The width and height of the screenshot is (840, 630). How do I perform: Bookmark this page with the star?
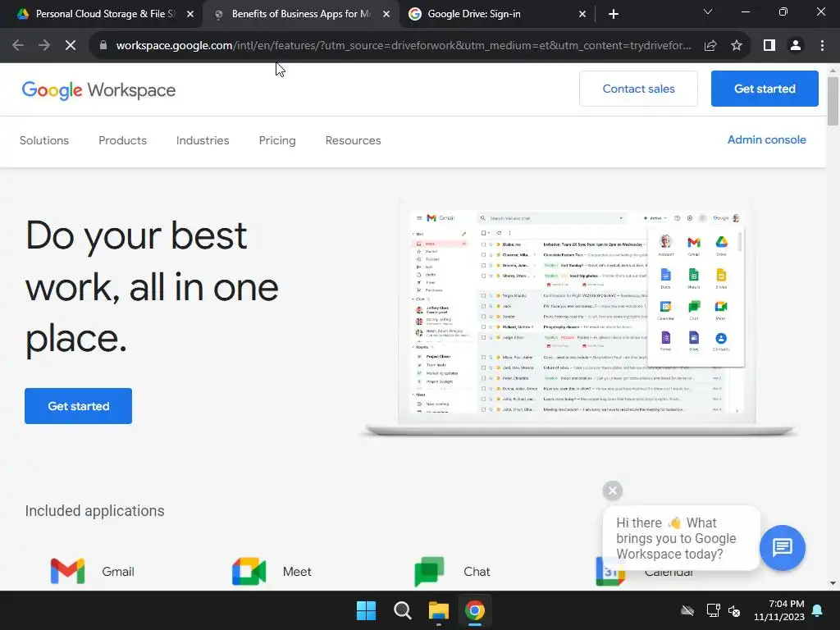click(x=737, y=46)
